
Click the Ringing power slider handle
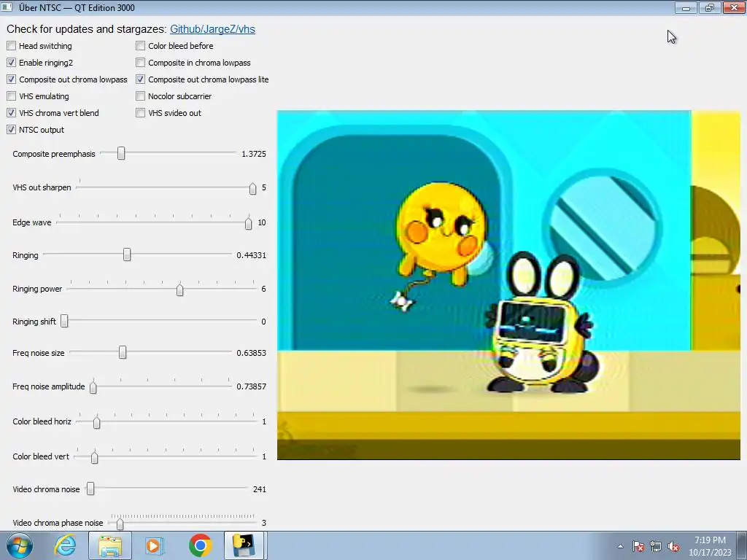pyautogui.click(x=179, y=289)
